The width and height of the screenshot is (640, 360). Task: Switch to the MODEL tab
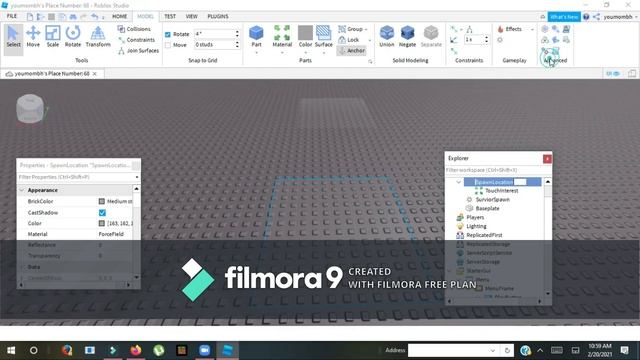click(x=145, y=16)
